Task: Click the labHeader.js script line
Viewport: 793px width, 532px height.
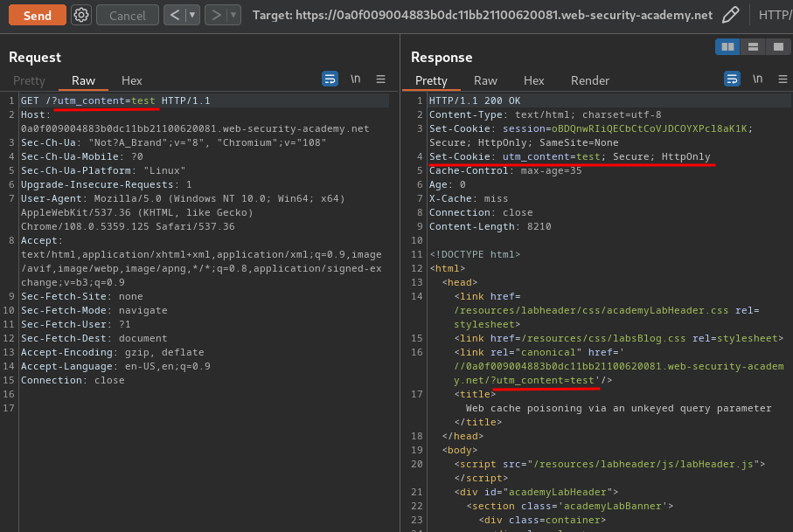Action: point(609,464)
